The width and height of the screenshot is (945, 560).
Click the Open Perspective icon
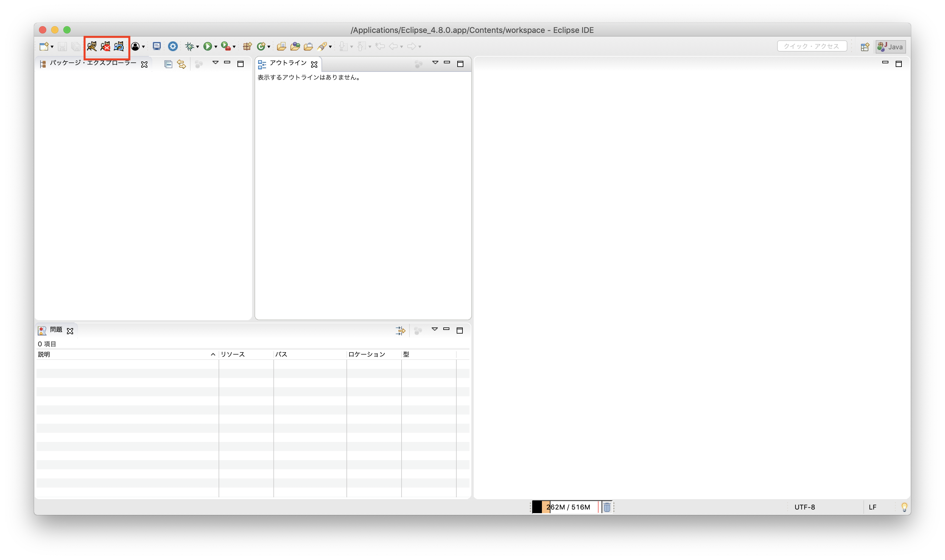(x=865, y=47)
